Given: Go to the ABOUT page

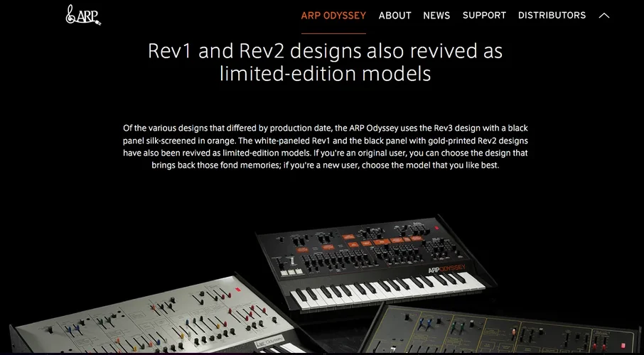Looking at the screenshot, I should tap(395, 16).
